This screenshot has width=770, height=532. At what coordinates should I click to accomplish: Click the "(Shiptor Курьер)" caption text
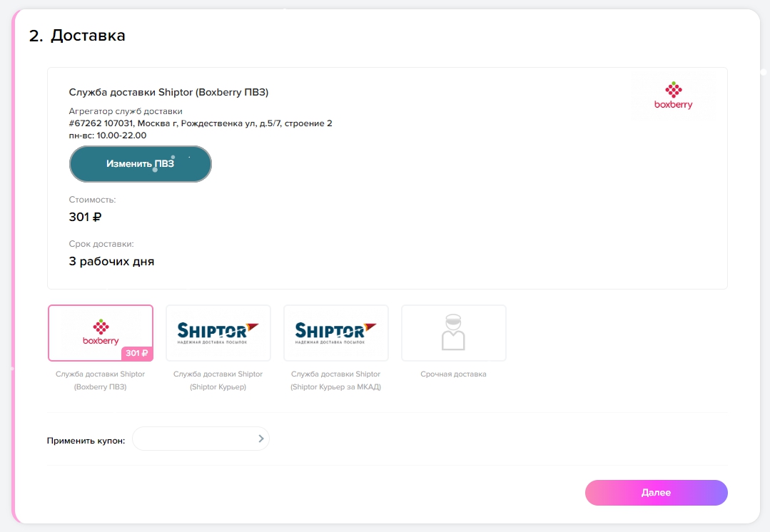[x=218, y=387]
